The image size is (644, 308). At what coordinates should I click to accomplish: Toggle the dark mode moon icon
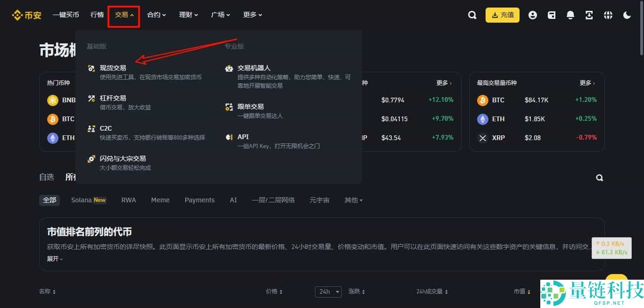coord(627,15)
